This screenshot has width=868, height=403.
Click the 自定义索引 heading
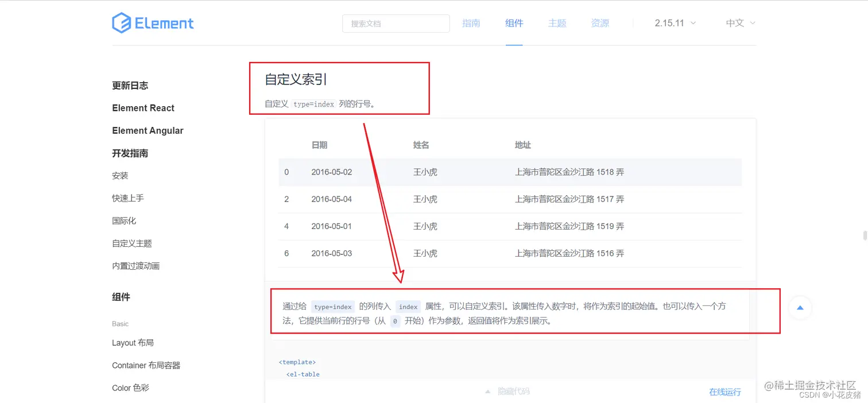296,79
